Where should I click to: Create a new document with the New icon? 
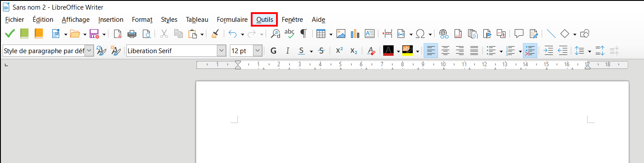[56, 34]
